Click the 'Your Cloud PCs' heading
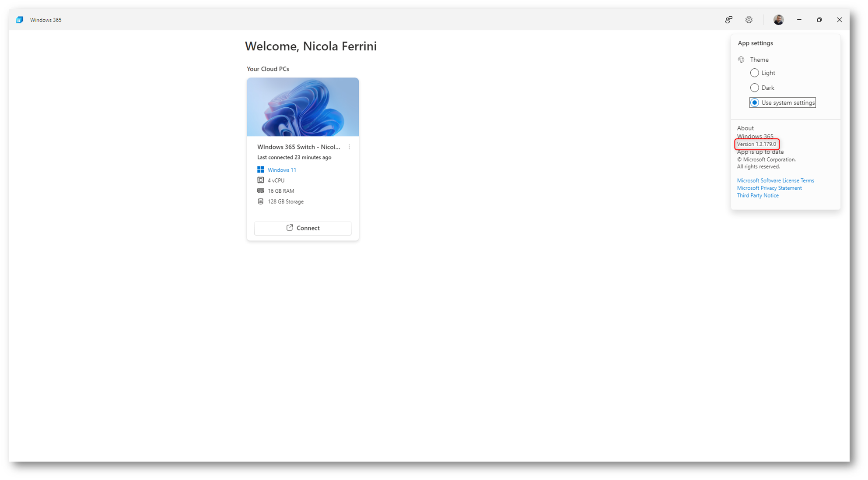The image size is (868, 480). pyautogui.click(x=268, y=69)
